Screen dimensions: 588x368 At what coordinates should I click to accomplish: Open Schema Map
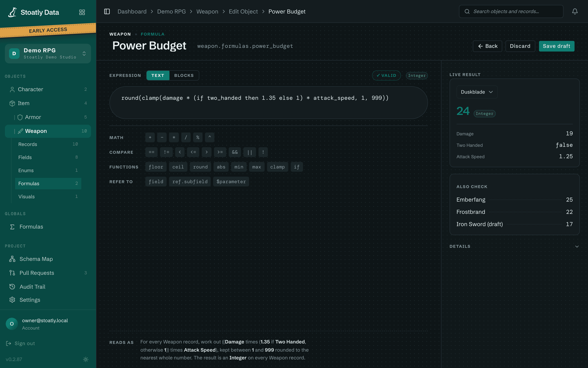tap(48, 259)
